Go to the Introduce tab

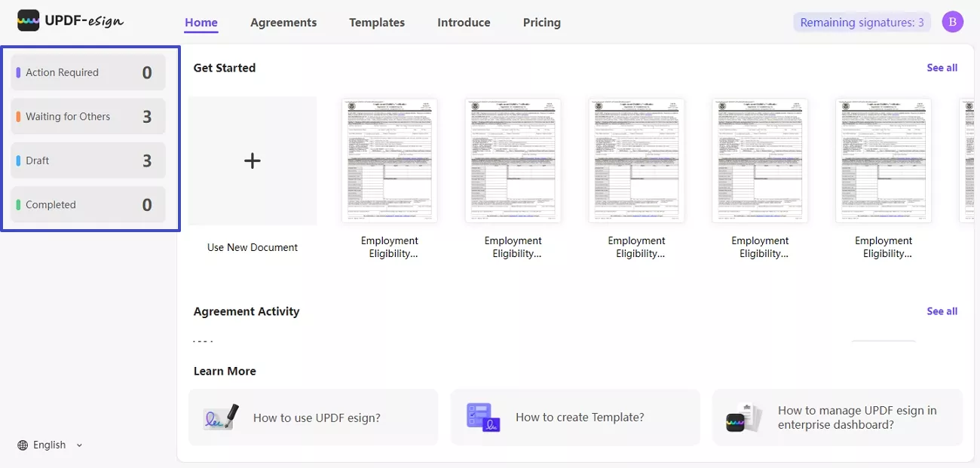click(464, 23)
